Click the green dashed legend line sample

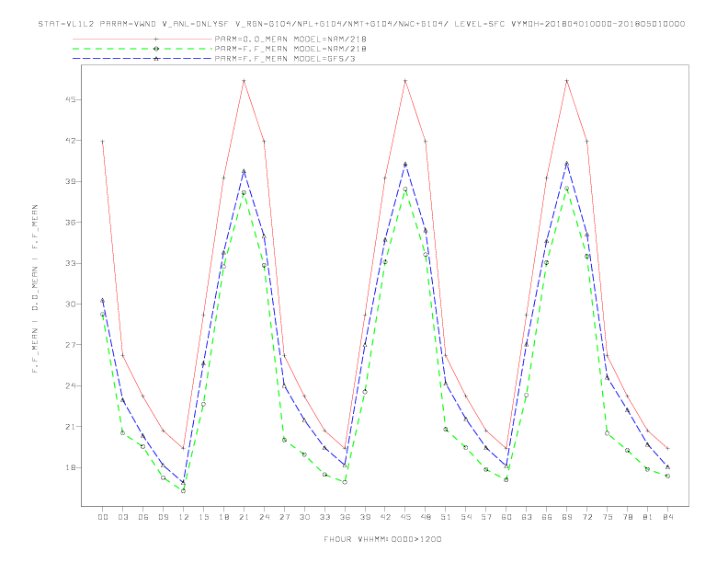click(x=142, y=49)
